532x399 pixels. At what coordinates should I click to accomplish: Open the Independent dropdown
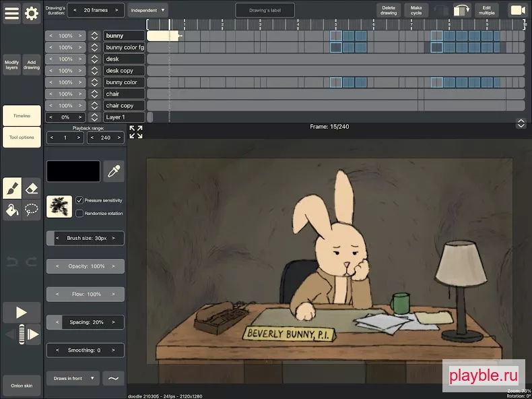tap(148, 10)
